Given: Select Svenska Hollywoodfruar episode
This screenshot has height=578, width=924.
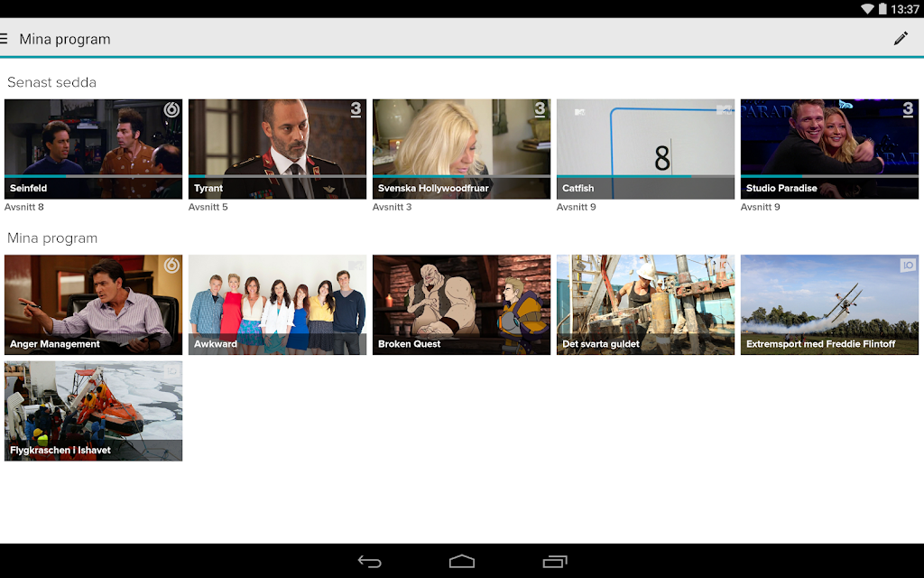Looking at the screenshot, I should [x=461, y=149].
